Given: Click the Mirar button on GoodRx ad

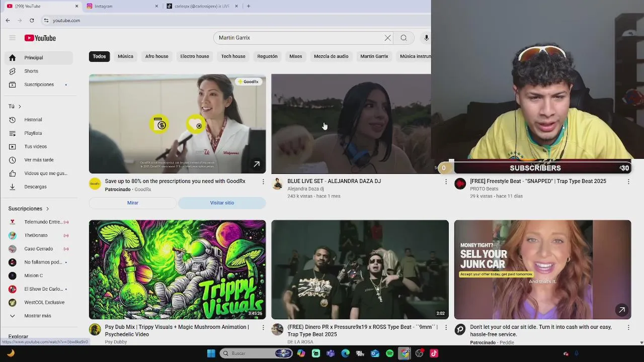Looking at the screenshot, I should pos(133,203).
